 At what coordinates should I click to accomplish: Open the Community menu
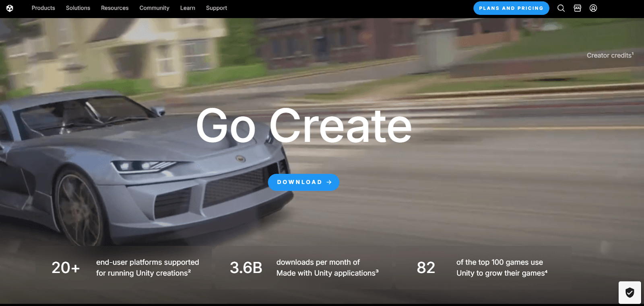coord(154,8)
